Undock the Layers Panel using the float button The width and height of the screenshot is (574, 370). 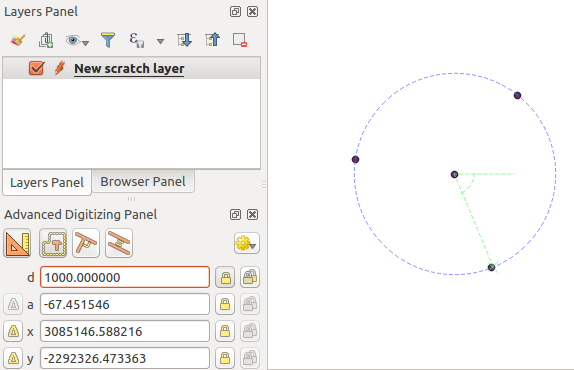[x=235, y=12]
